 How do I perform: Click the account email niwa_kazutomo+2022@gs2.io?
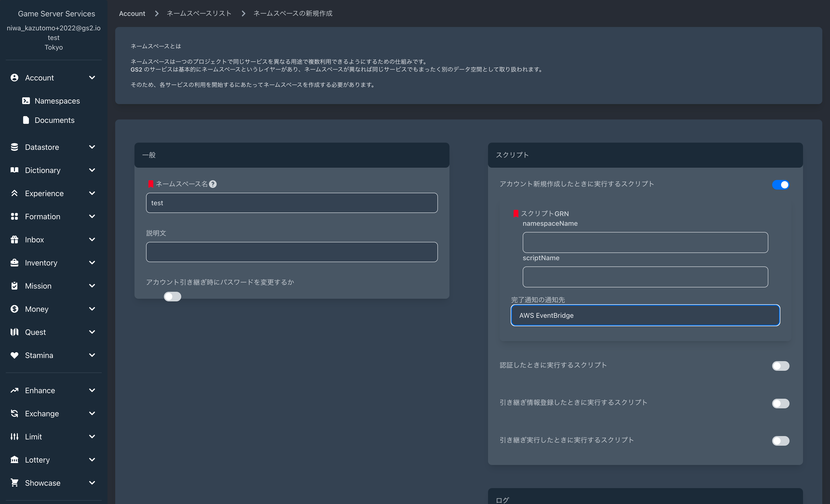[x=54, y=28]
